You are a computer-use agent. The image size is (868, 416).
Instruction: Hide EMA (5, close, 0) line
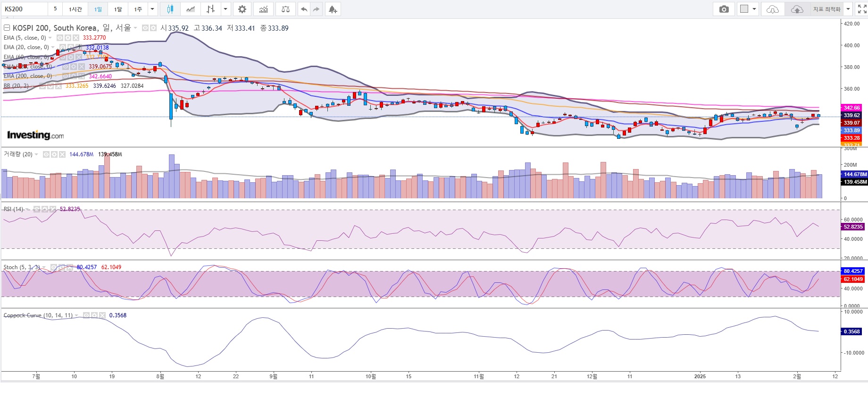tap(60, 38)
